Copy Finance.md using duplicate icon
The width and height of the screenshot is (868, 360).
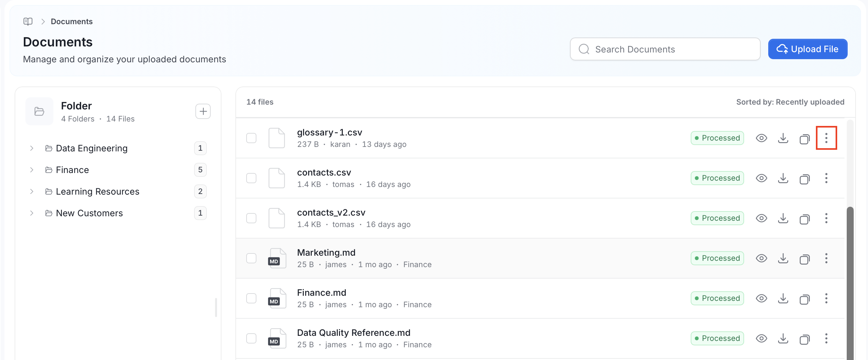point(804,299)
